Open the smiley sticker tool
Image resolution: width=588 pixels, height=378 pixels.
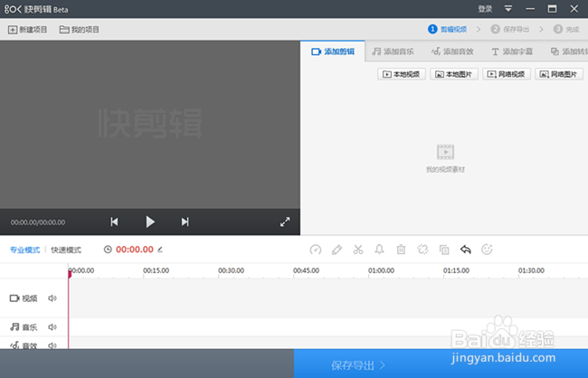coord(487,250)
